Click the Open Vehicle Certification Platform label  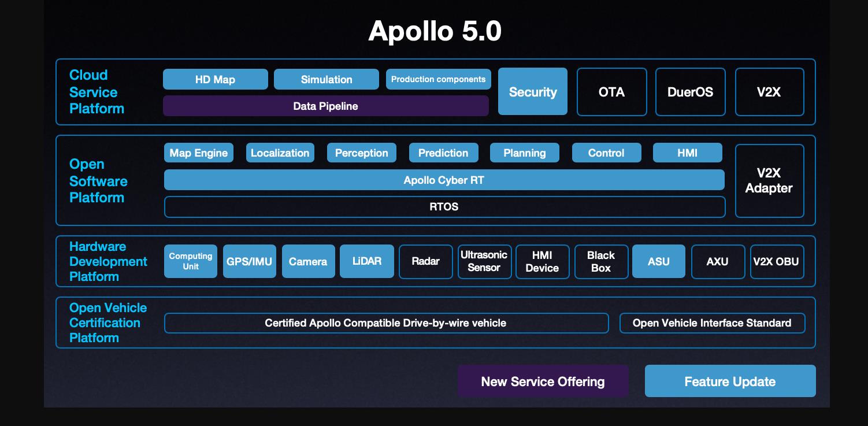pyautogui.click(x=108, y=323)
